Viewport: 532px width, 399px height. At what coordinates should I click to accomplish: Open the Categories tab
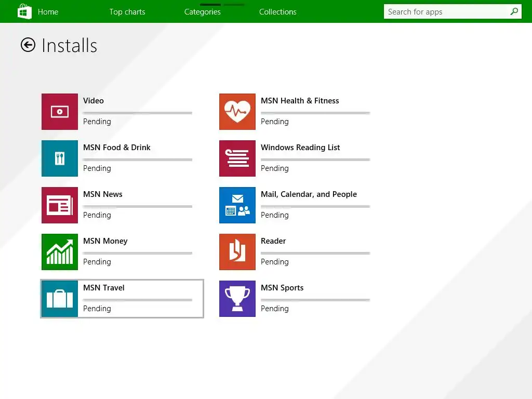[x=203, y=12]
